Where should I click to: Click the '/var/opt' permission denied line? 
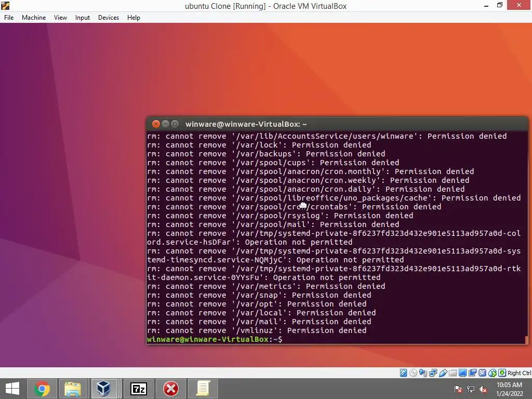(x=257, y=304)
